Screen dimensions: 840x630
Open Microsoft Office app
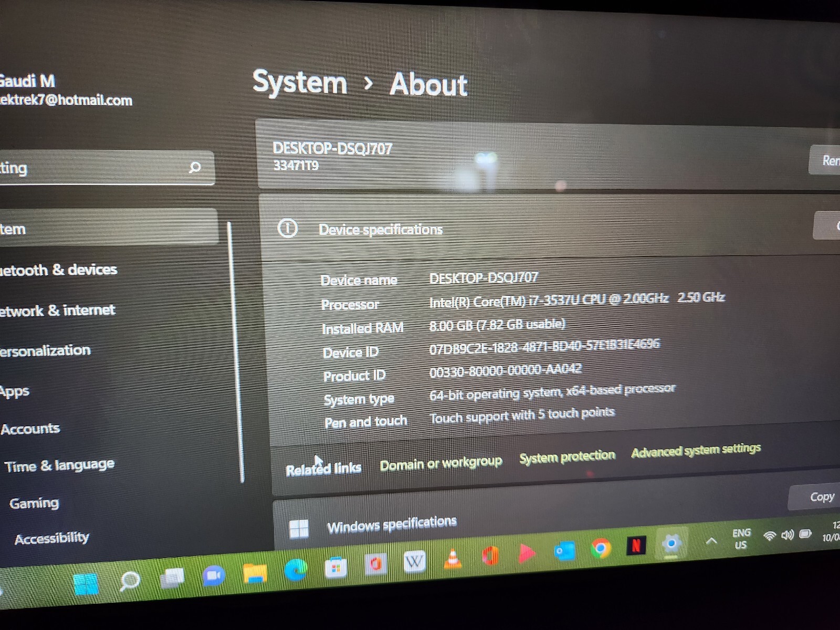point(490,556)
